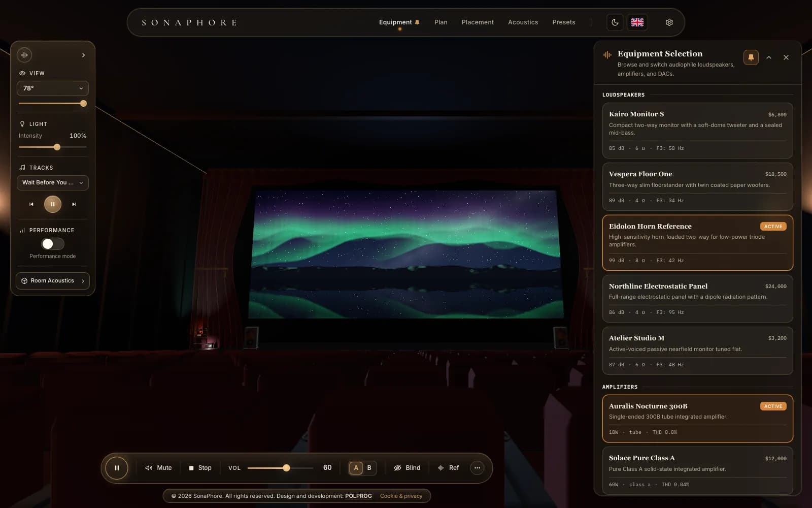Viewport: 812px width, 508px height.
Task: Open the POLPROG link
Action: (x=358, y=496)
